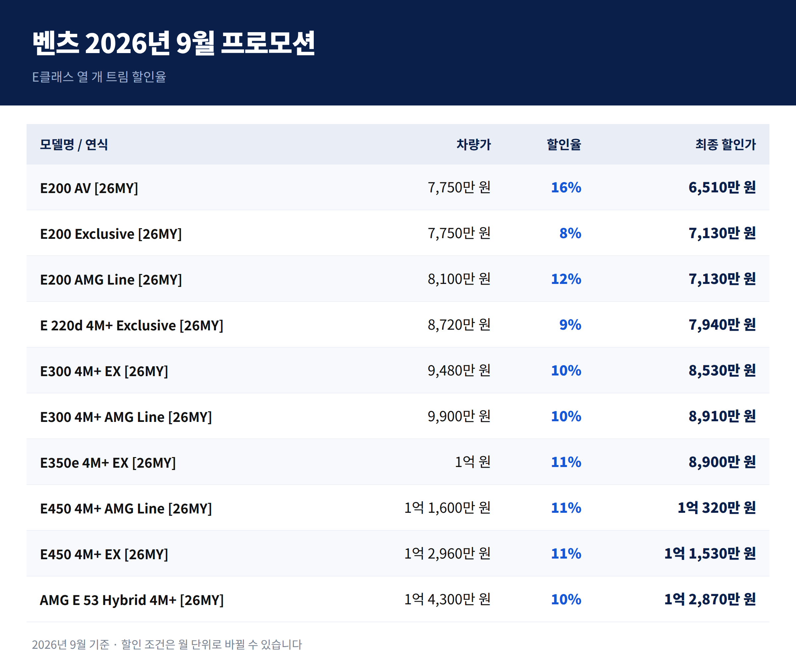Click the final price 8,900만 원
Screen dimensions: 796x672
[x=722, y=462]
